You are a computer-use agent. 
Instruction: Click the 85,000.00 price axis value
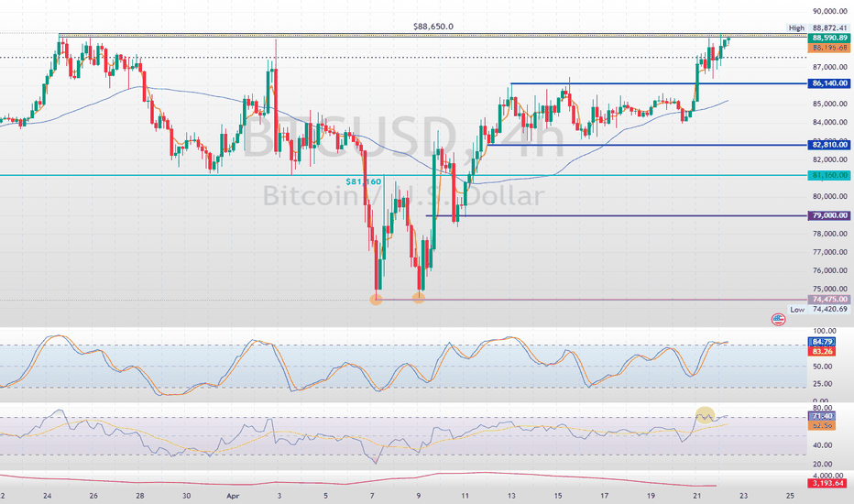click(x=829, y=104)
